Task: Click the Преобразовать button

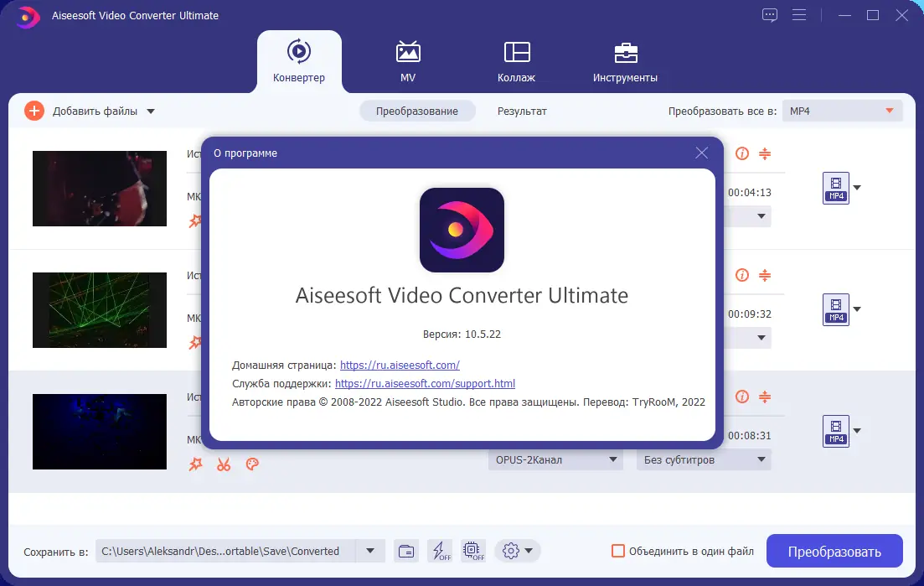Action: (834, 552)
